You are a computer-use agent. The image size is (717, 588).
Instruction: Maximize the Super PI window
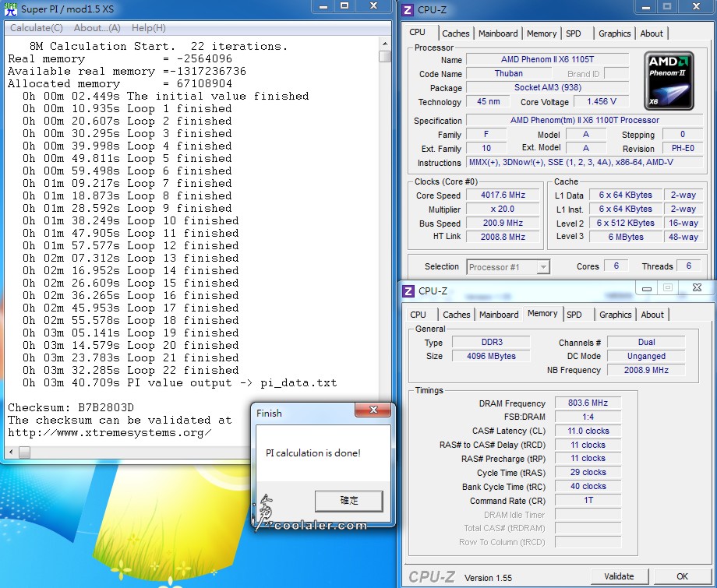click(x=344, y=6)
